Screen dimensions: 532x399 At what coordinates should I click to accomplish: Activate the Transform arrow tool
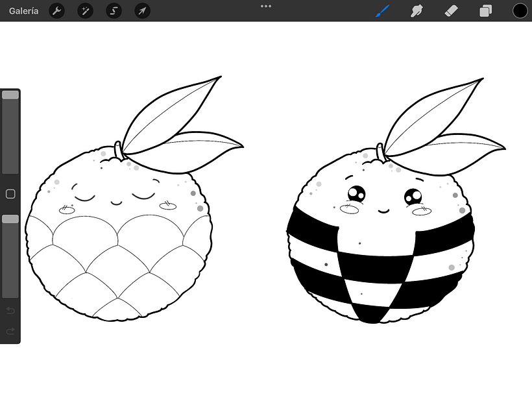(x=142, y=11)
